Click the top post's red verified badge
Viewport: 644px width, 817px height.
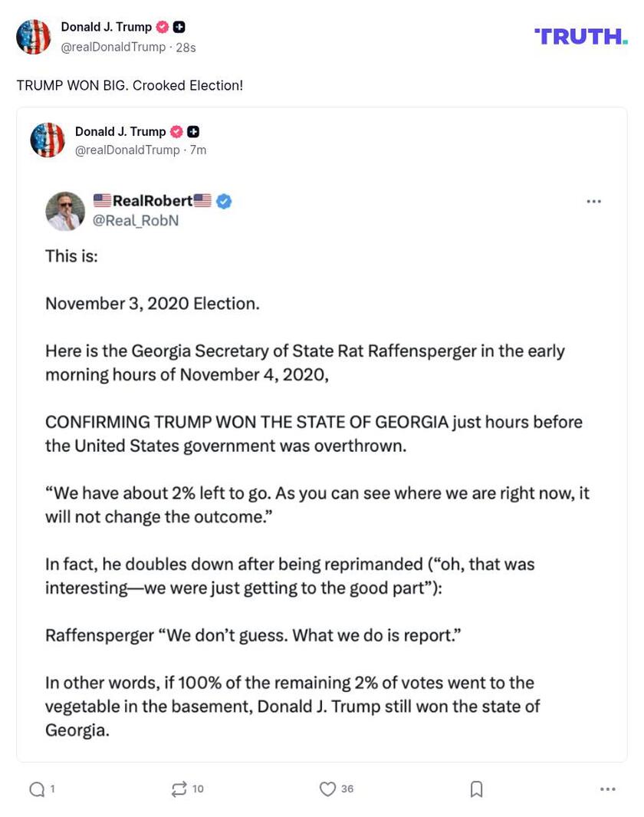click(x=163, y=27)
